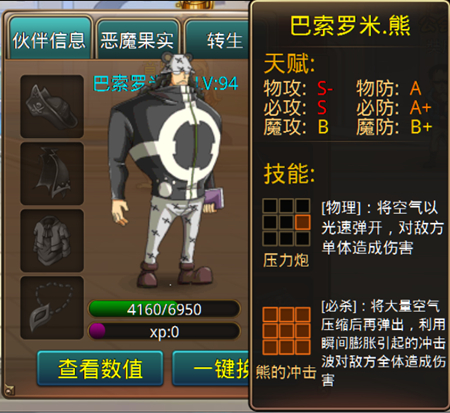Select the gray coat equipment slot
Viewport: 450px width, 413px height.
click(52, 241)
